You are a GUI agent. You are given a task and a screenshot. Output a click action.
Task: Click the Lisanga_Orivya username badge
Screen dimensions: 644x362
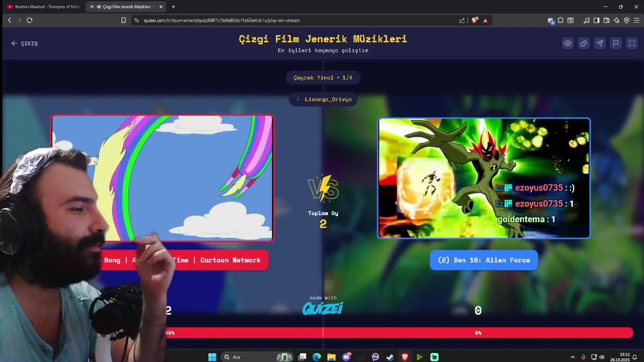coord(323,99)
